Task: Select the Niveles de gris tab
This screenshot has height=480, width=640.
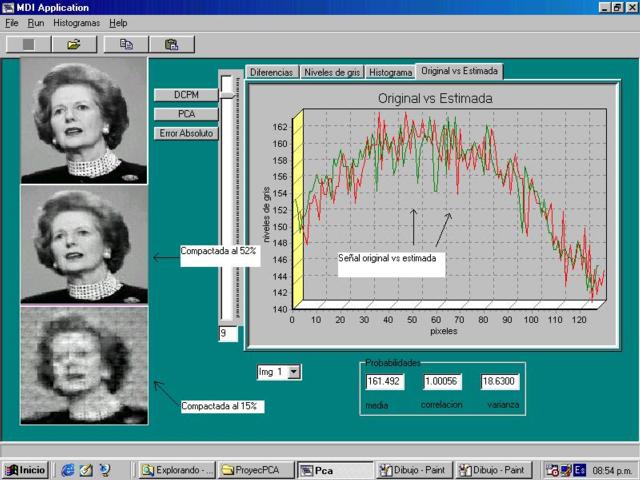Action: [332, 72]
